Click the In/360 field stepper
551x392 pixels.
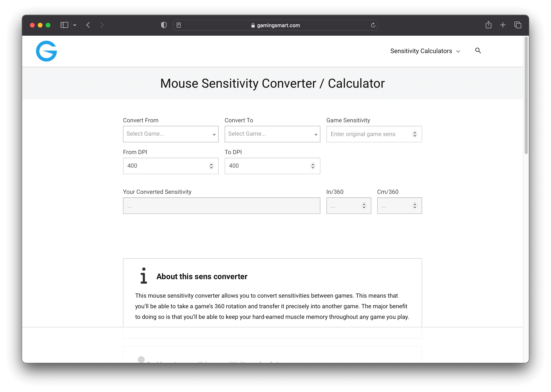coord(364,206)
